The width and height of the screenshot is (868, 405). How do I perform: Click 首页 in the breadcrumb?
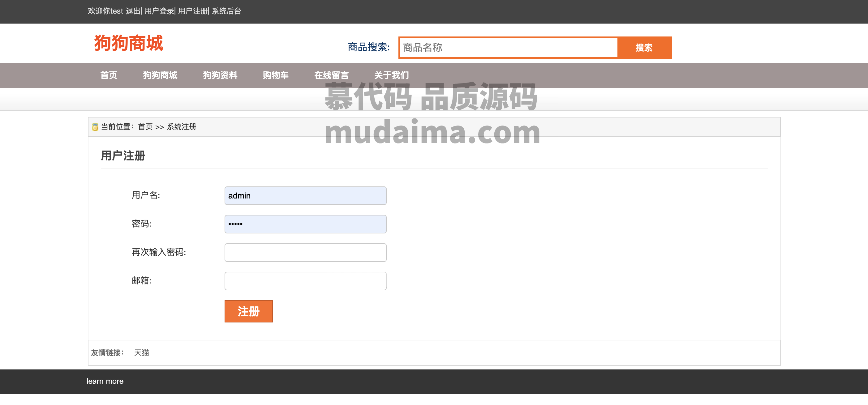(145, 126)
